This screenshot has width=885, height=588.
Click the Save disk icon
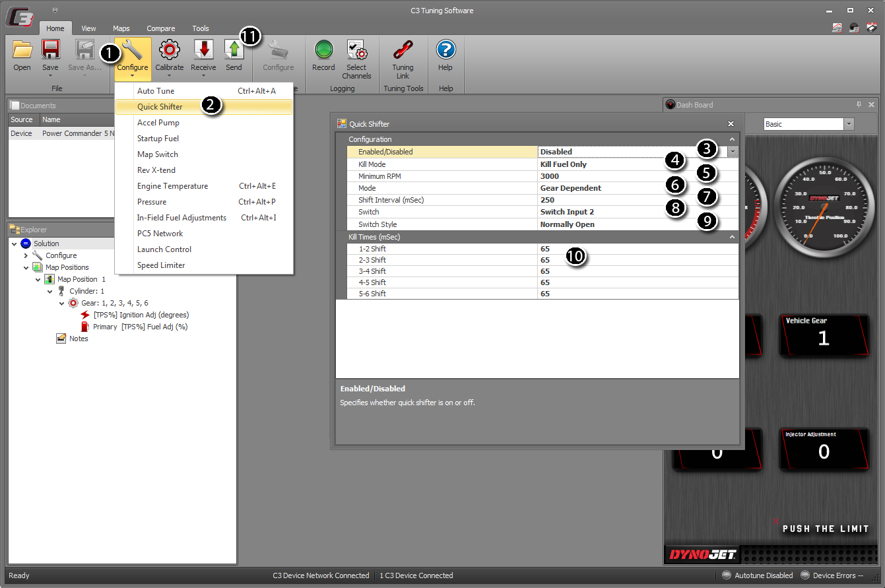pyautogui.click(x=50, y=50)
